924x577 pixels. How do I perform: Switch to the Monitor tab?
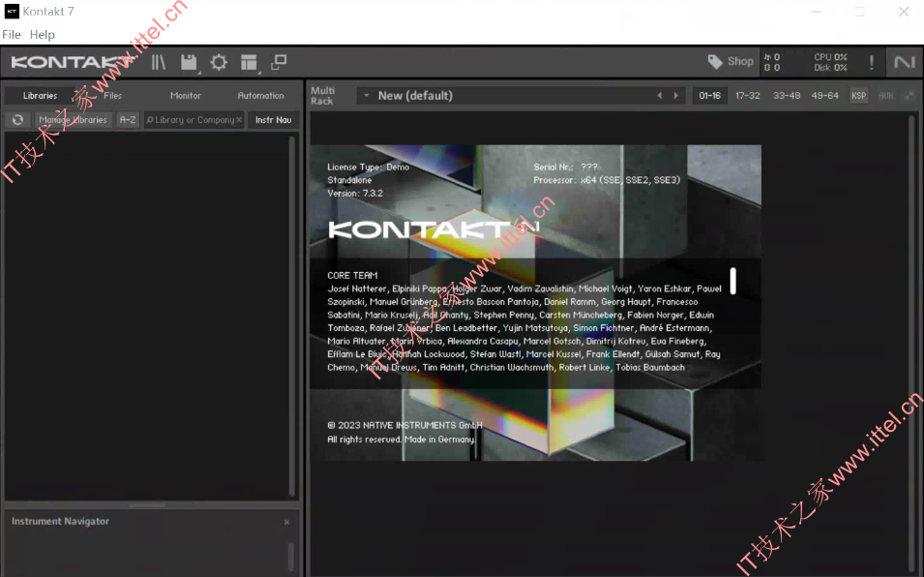click(186, 96)
